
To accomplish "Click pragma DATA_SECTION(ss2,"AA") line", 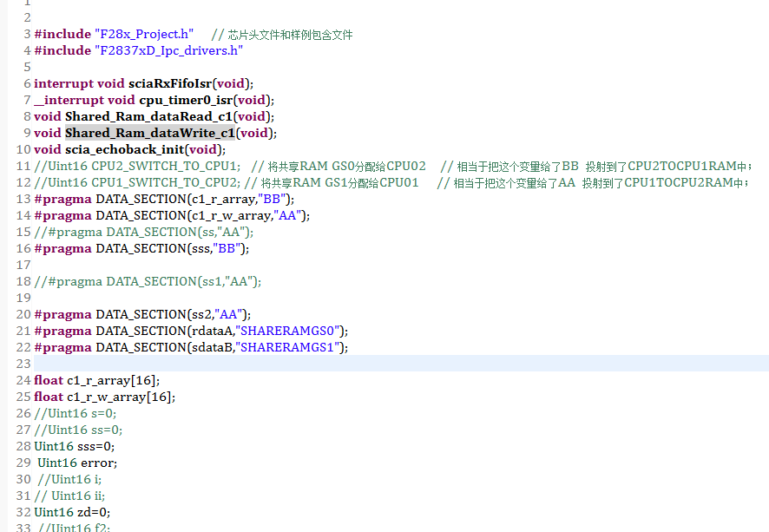I will (142, 314).
